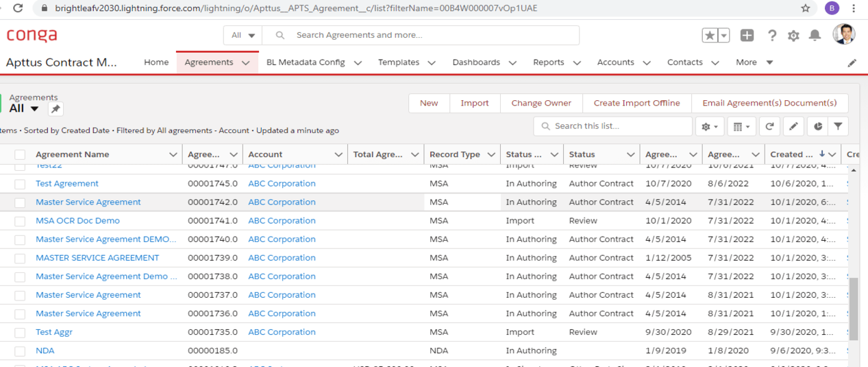Screen dimensions: 868x367
Task: Open the Reports tab
Action: [548, 62]
